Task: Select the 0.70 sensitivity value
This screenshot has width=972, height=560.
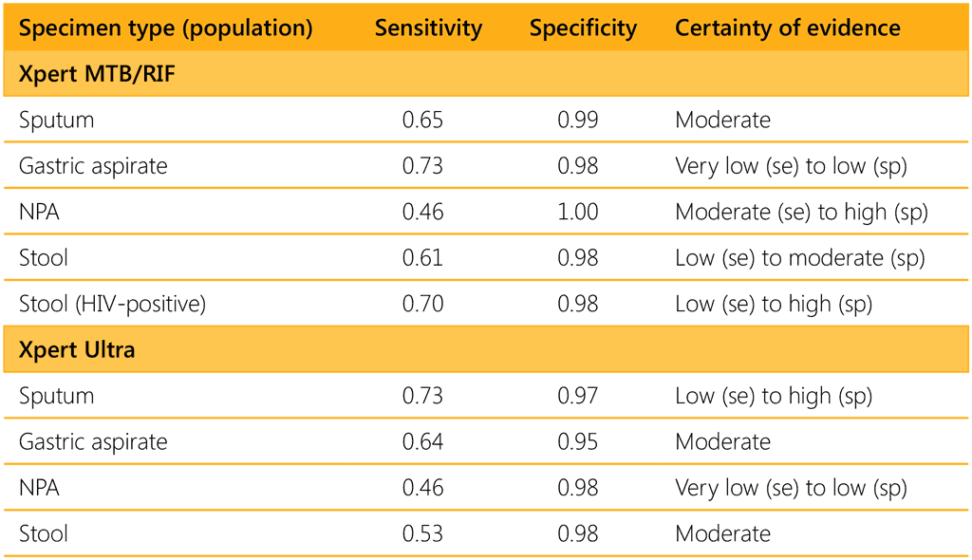Action: pos(422,304)
